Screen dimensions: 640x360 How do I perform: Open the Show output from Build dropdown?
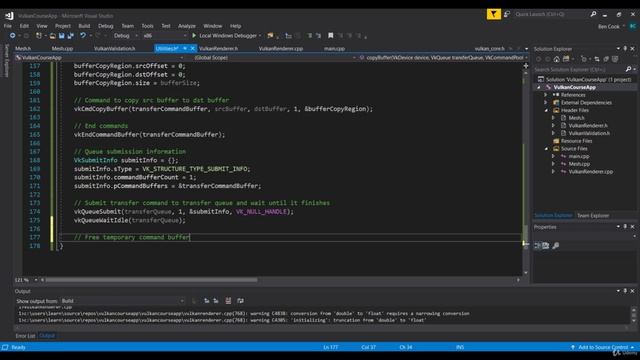[122, 301]
